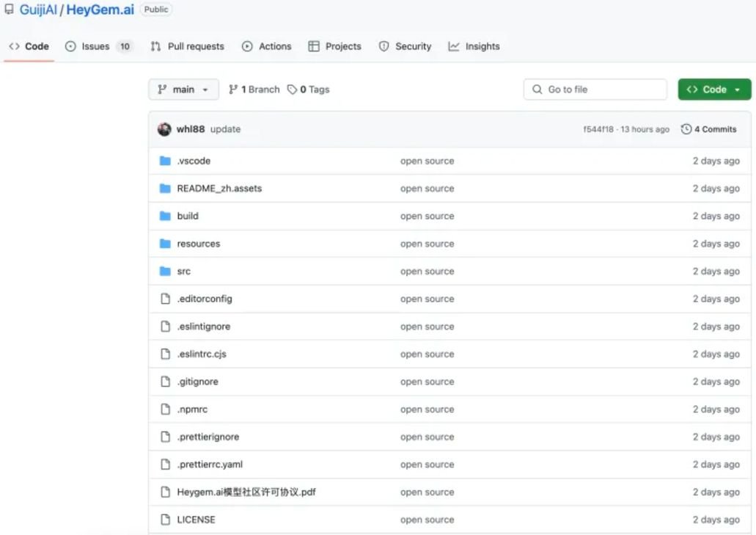Image resolution: width=756 pixels, height=535 pixels.
Task: Open the .prettierrc.yaml file
Action: [210, 465]
